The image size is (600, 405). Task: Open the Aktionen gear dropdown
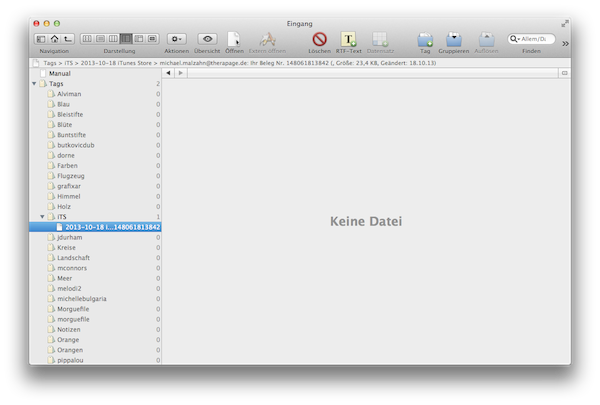(176, 39)
